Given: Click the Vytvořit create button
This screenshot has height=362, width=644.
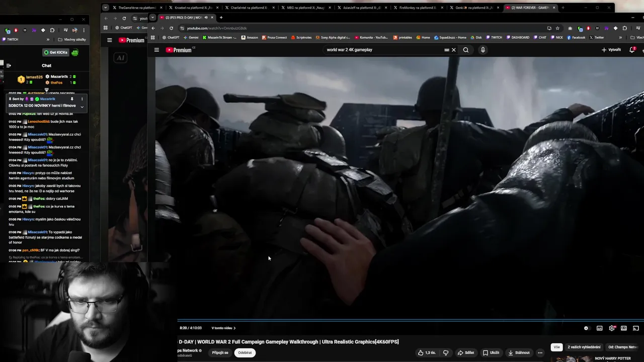Looking at the screenshot, I should pyautogui.click(x=611, y=50).
